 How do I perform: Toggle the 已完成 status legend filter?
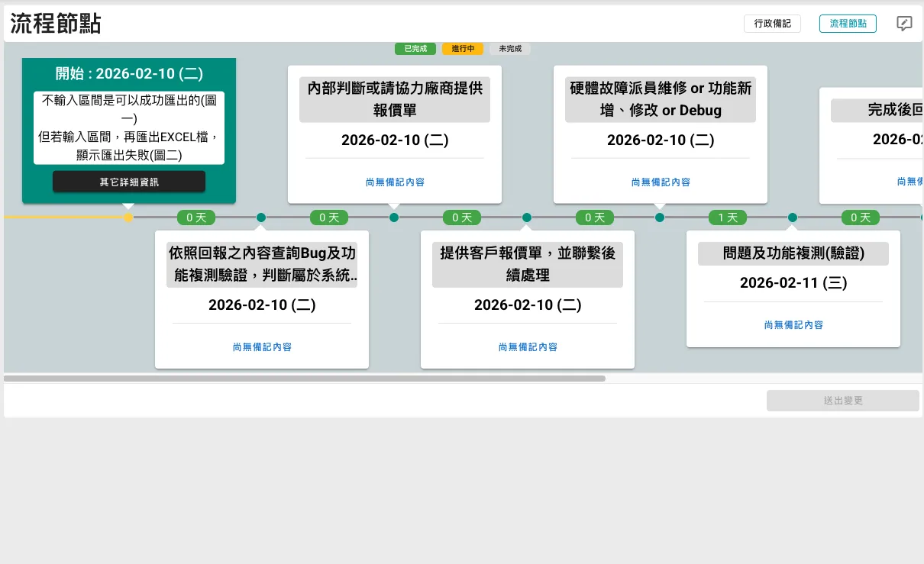[415, 49]
